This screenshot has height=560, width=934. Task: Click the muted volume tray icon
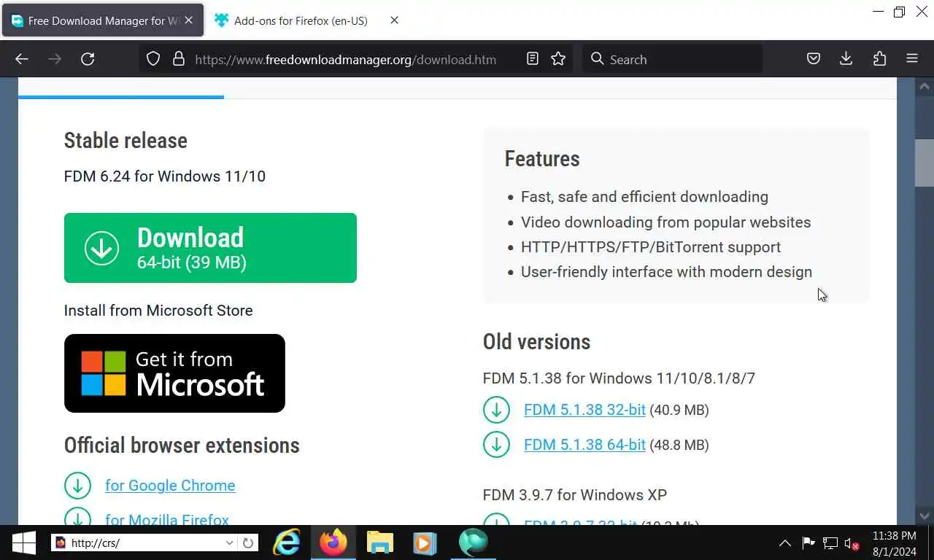[852, 543]
